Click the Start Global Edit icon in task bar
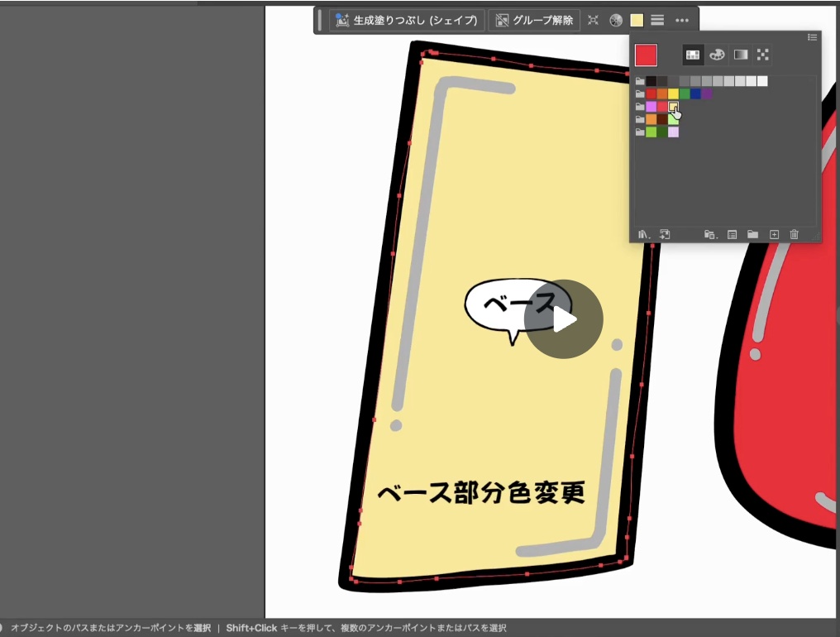The width and height of the screenshot is (840, 637). [593, 19]
